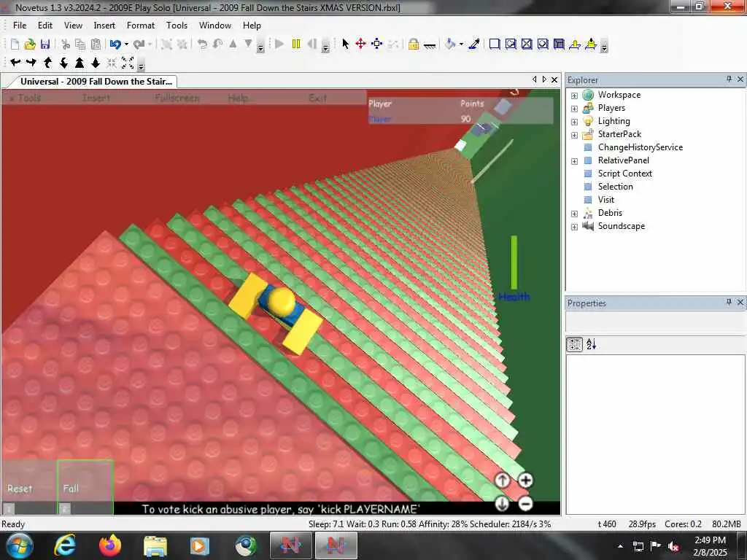Click the Cut scissors icon
The image size is (747, 560).
tap(66, 44)
